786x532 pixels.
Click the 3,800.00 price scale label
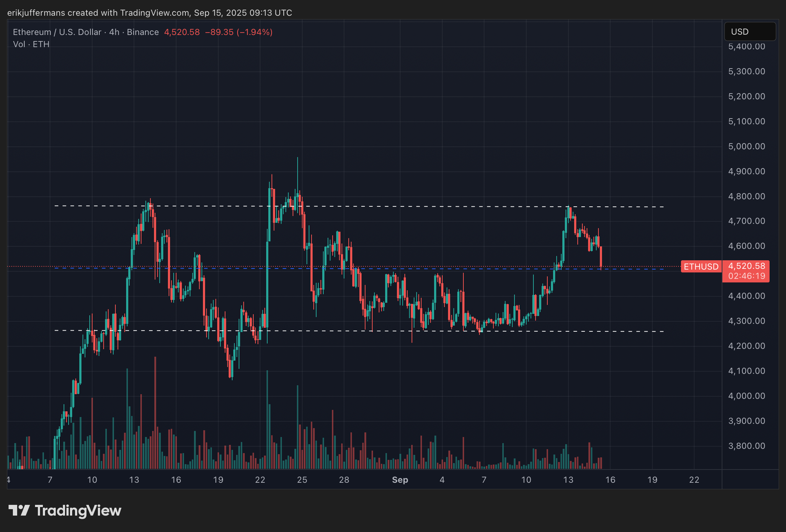click(x=746, y=446)
